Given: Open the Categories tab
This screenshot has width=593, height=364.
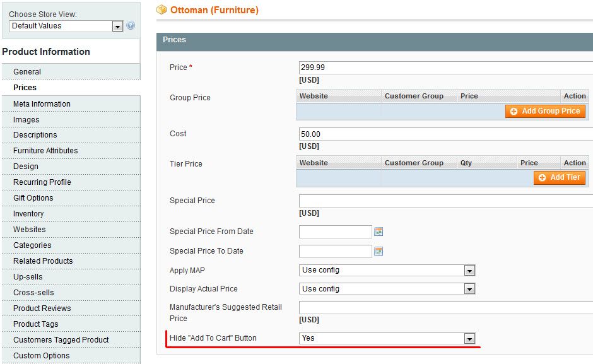Looking at the screenshot, I should (x=32, y=245).
